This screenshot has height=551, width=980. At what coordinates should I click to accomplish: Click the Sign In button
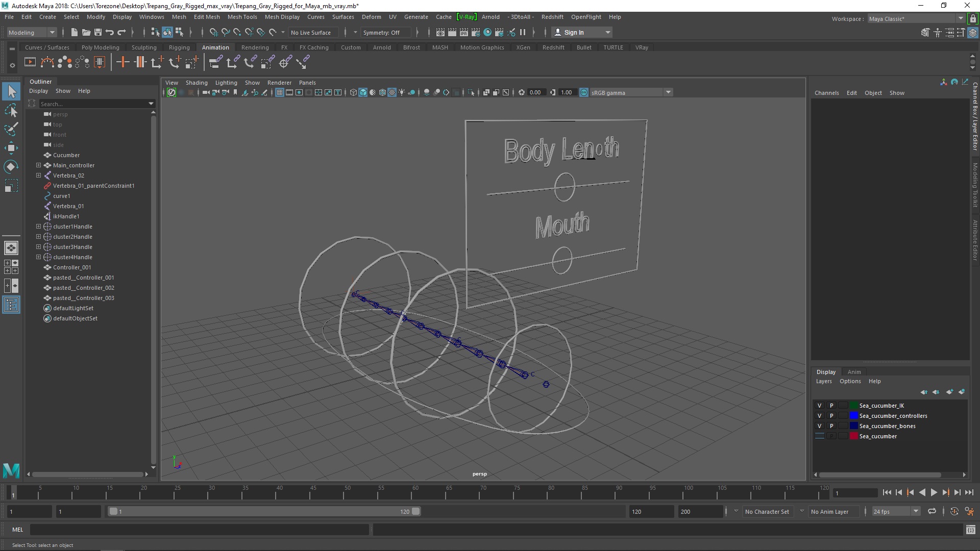coord(582,32)
